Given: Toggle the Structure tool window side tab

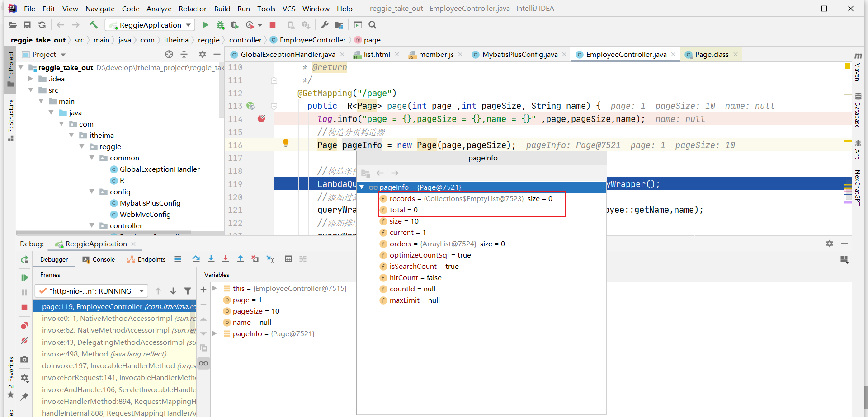Looking at the screenshot, I should (11, 120).
